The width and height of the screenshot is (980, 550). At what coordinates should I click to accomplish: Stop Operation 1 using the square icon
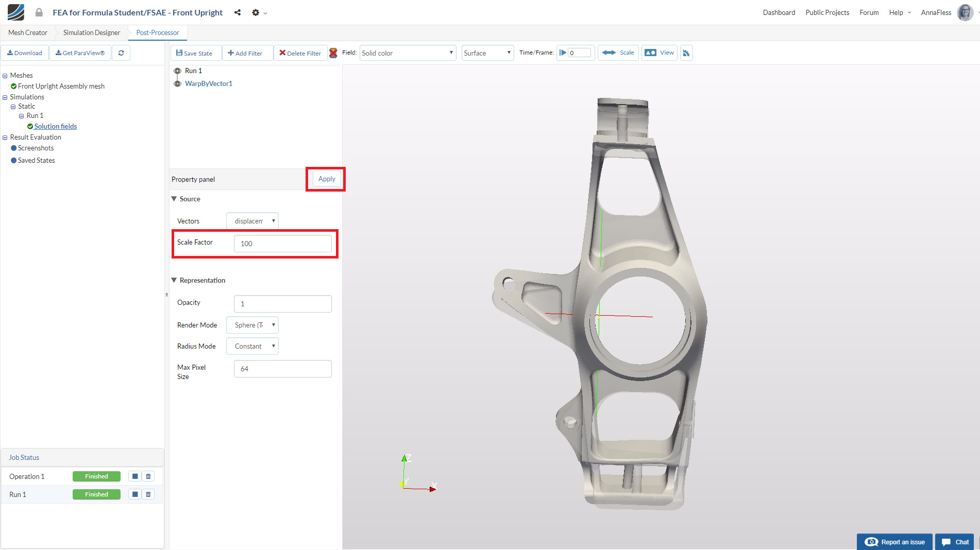(x=135, y=476)
